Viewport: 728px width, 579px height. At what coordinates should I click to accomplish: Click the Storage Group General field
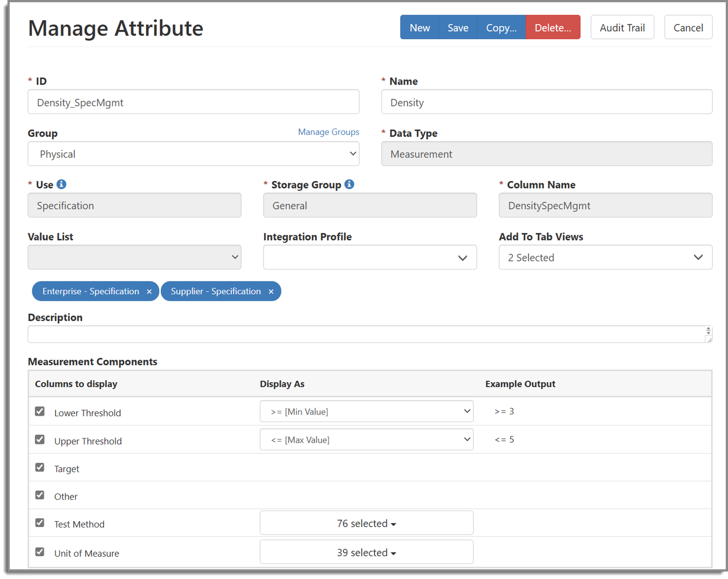[x=370, y=205]
